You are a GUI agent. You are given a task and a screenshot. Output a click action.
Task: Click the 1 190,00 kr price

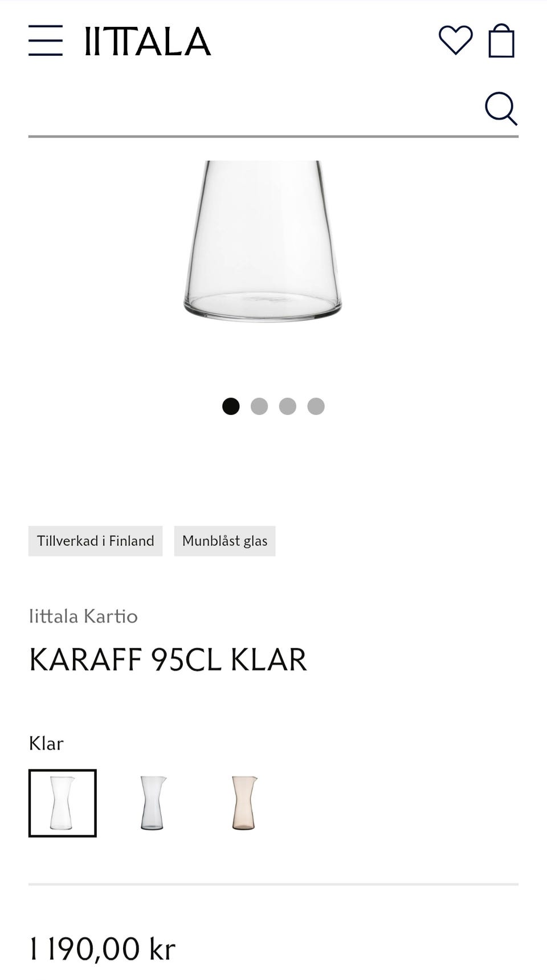tap(102, 949)
